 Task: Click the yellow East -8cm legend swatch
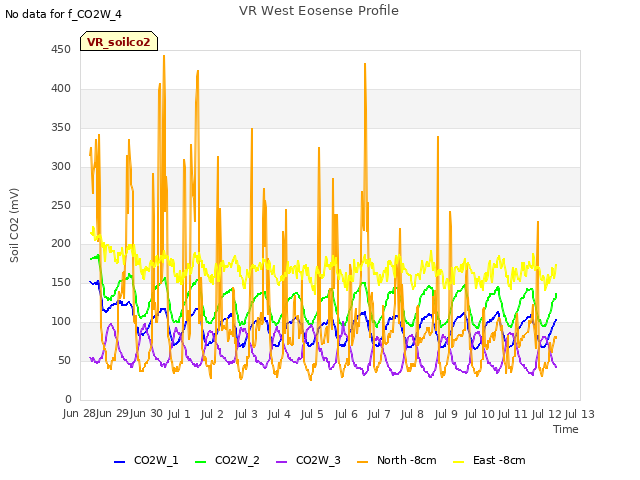(x=459, y=461)
